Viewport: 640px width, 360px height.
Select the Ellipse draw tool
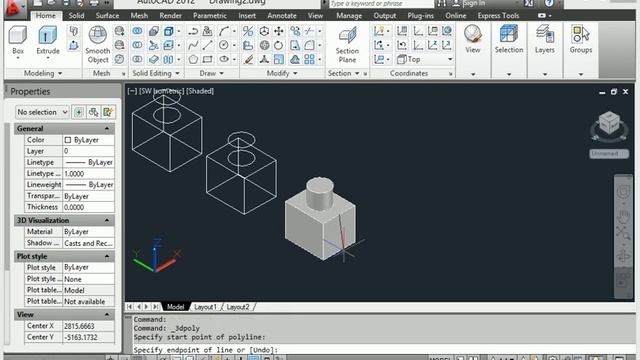223,59
